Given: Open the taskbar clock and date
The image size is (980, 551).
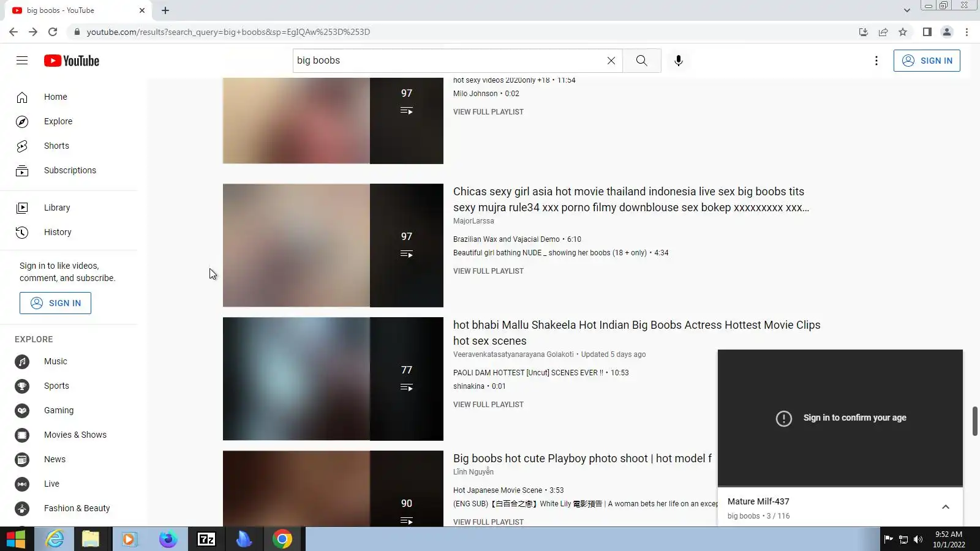Looking at the screenshot, I should (949, 539).
